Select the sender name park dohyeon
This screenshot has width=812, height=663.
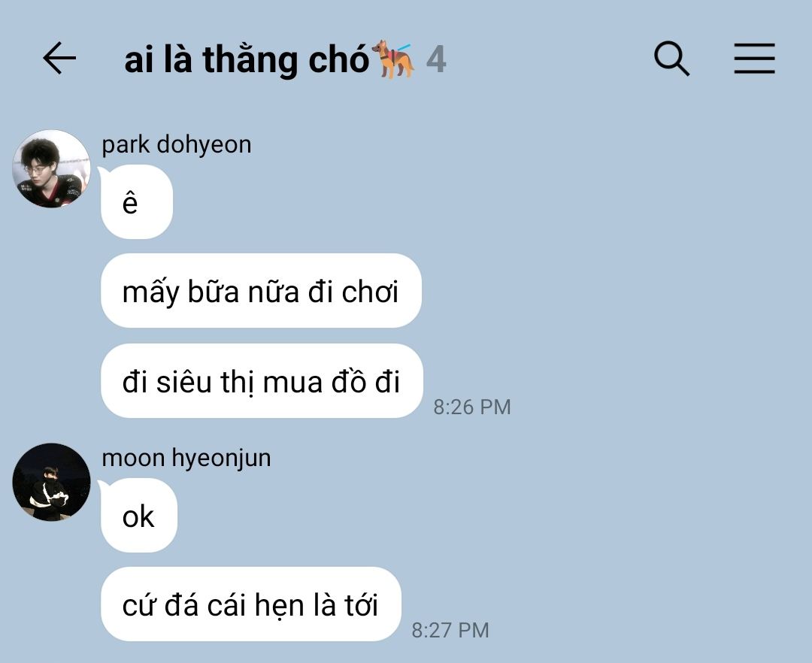(x=177, y=144)
